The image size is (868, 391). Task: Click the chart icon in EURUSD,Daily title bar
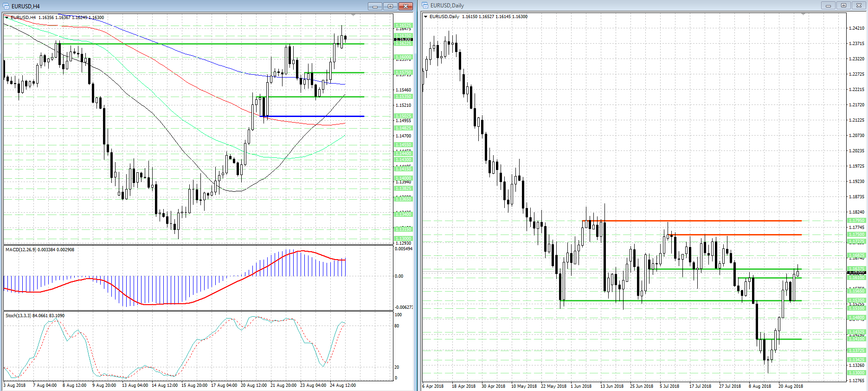coord(425,6)
